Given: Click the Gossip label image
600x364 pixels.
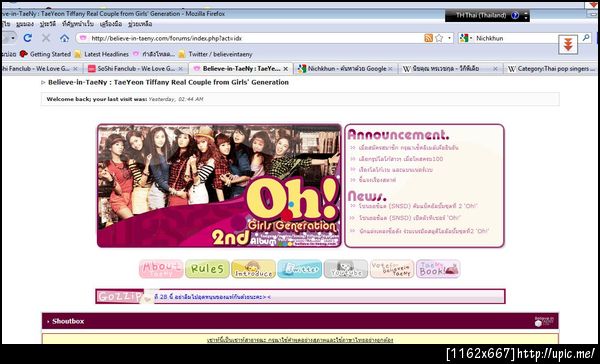Looking at the screenshot, I should pyautogui.click(x=120, y=297).
